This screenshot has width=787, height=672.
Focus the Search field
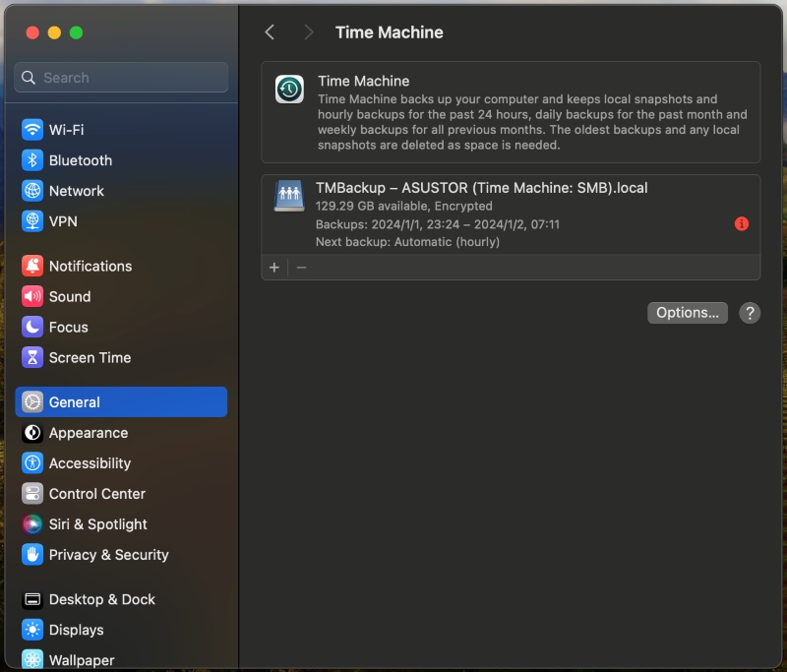point(121,78)
